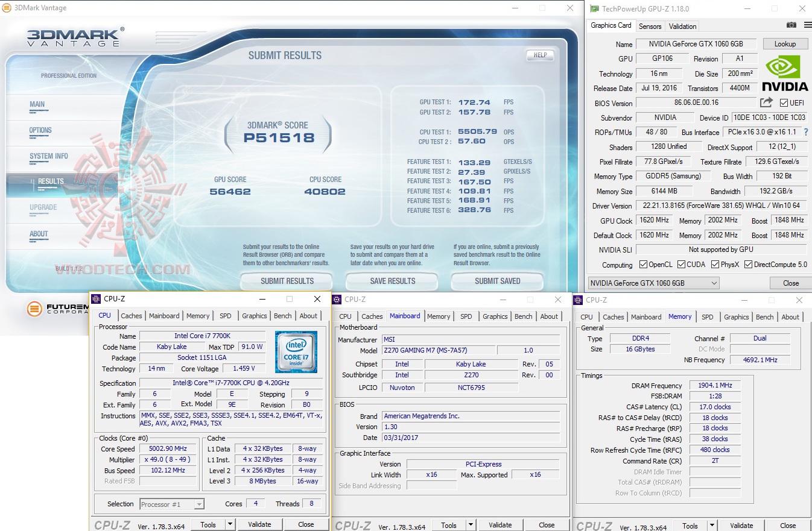Click the 3DMark Vantage title bar icon

tap(6, 7)
